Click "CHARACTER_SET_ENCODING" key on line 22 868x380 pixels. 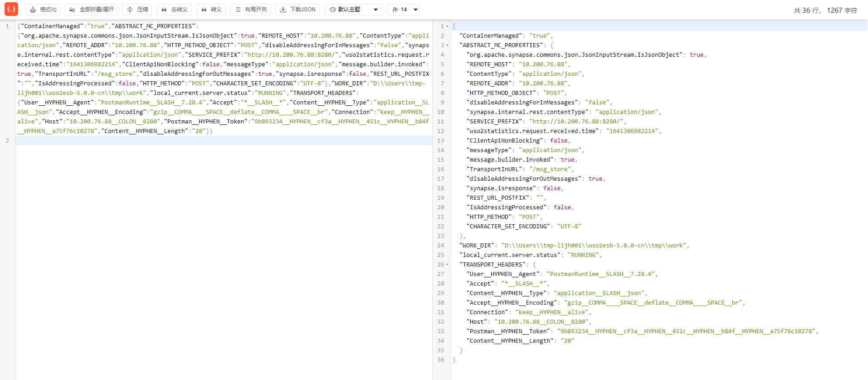(508, 227)
